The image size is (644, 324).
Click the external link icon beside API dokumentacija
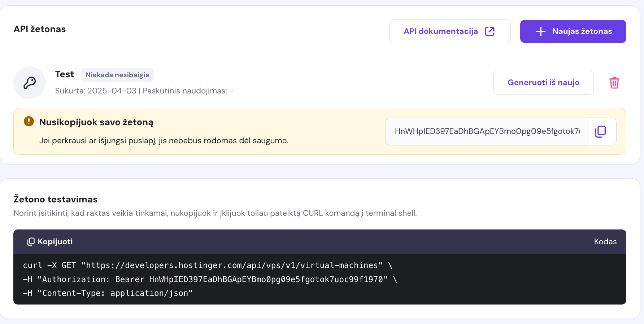point(489,31)
